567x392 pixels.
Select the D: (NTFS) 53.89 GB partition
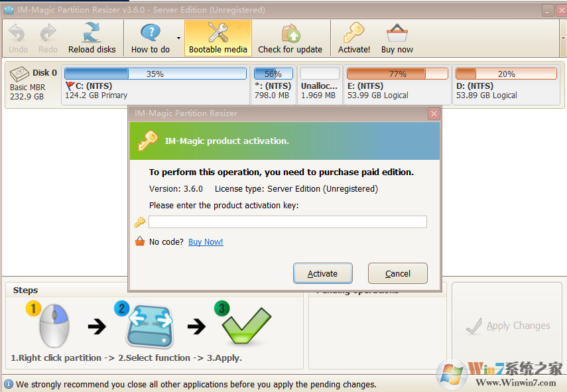[506, 85]
